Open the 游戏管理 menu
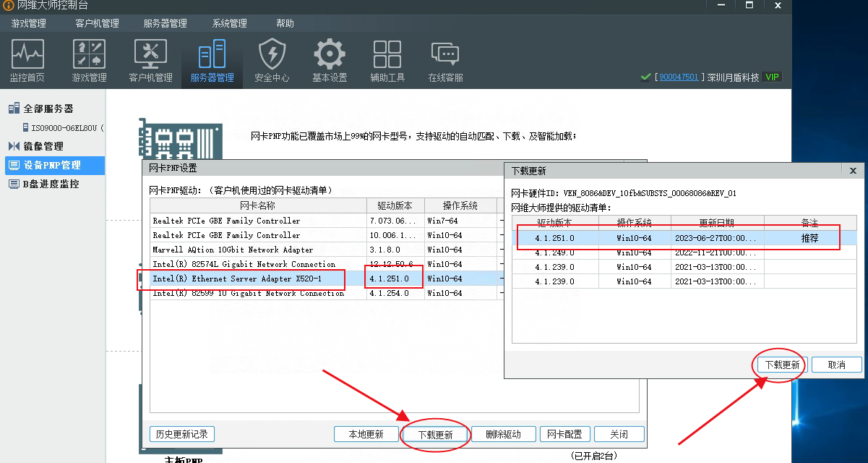 (28, 23)
